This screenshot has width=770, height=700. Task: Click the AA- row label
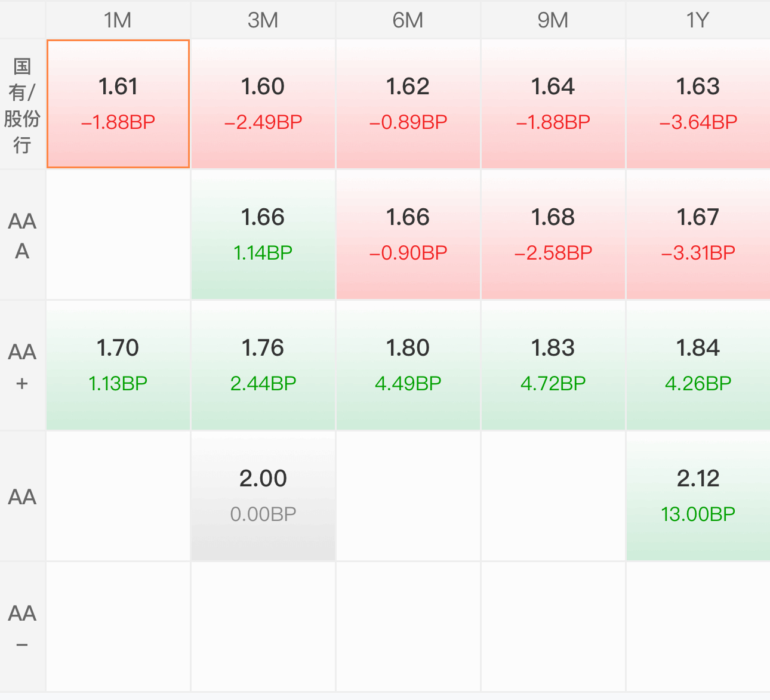[x=22, y=627]
